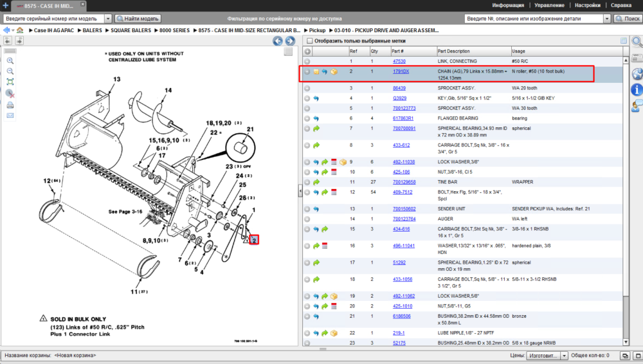Select callout 2 on the diagram
Viewport: 643px width, 364px height.
[x=254, y=240]
